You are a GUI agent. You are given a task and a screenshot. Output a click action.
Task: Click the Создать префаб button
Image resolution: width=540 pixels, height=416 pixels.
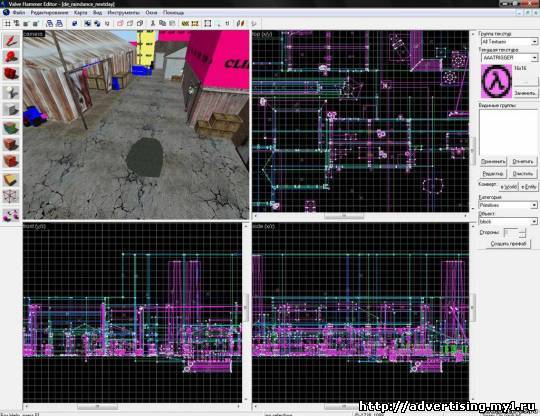click(x=508, y=243)
